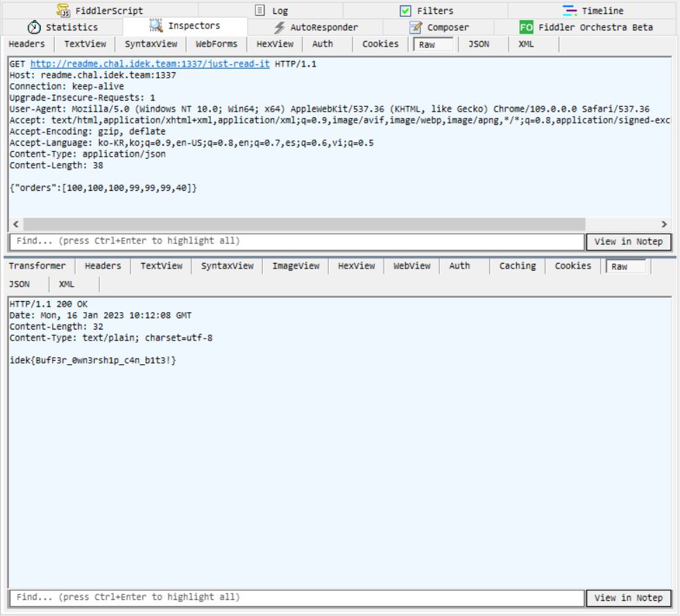680x616 pixels.
Task: Open Fiddler Orchestra Beta tab
Action: pyautogui.click(x=586, y=27)
